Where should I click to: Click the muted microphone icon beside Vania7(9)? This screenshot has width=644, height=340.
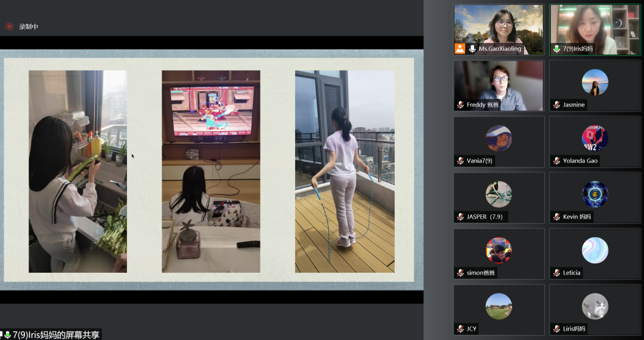point(460,161)
